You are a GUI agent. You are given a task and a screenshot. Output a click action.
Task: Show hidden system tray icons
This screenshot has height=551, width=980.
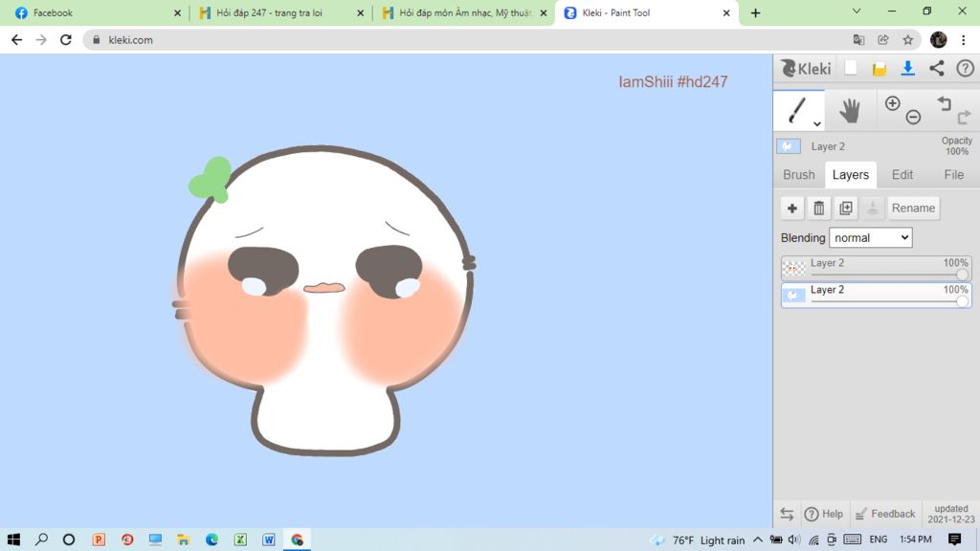pyautogui.click(x=758, y=540)
